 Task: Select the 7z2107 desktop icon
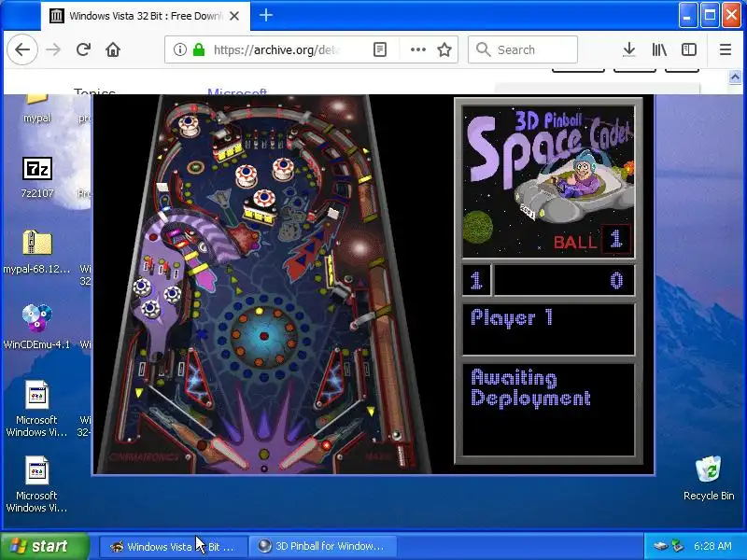pos(37,177)
